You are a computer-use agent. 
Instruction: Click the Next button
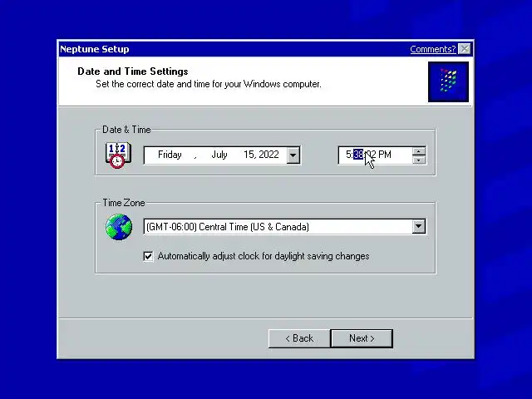point(362,338)
